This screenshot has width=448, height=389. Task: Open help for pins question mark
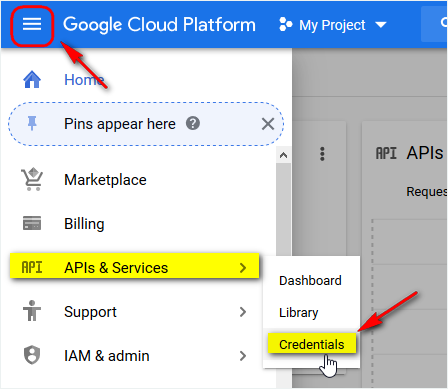point(193,123)
